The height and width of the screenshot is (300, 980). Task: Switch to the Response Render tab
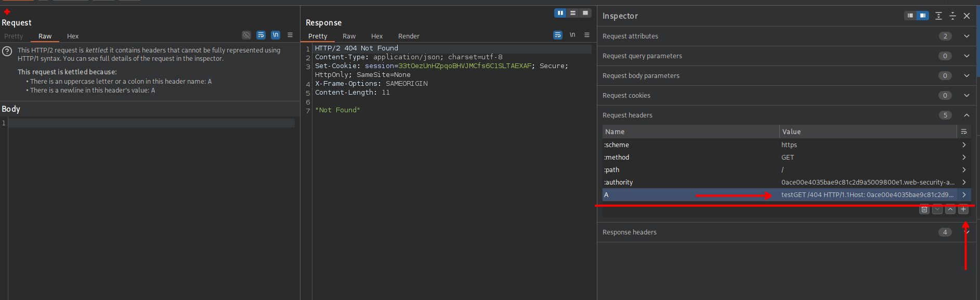409,36
